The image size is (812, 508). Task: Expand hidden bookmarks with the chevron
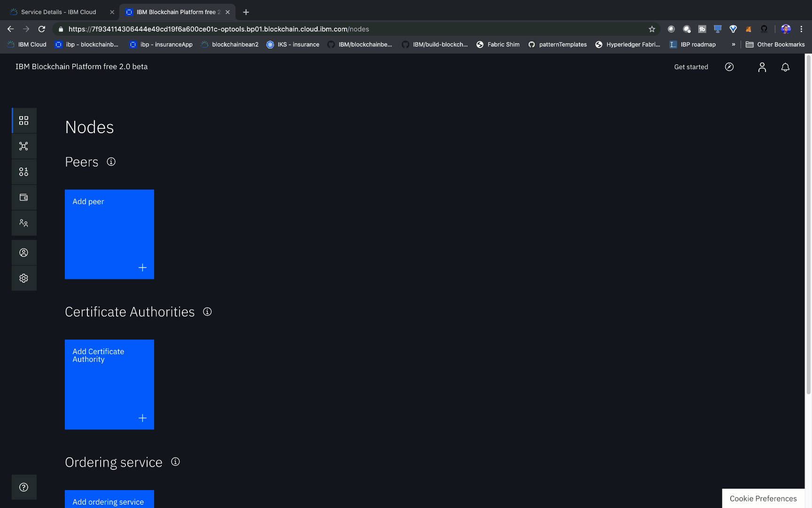(734, 45)
